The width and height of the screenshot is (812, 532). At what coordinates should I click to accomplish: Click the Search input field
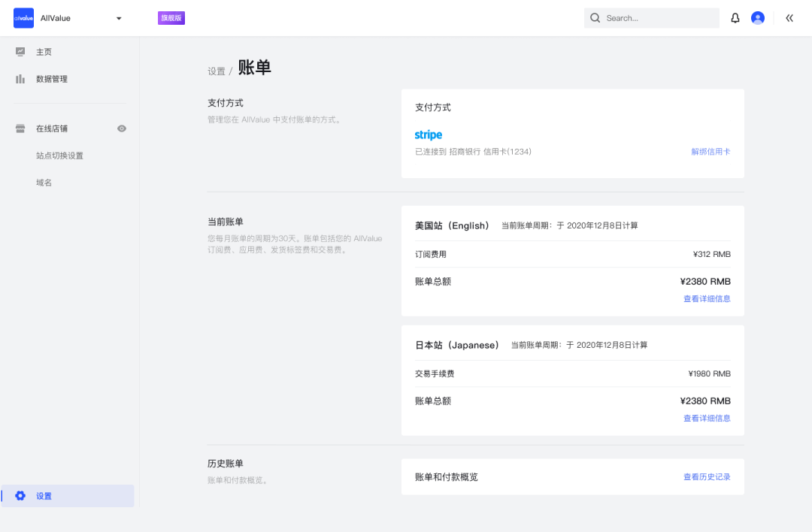(x=651, y=17)
